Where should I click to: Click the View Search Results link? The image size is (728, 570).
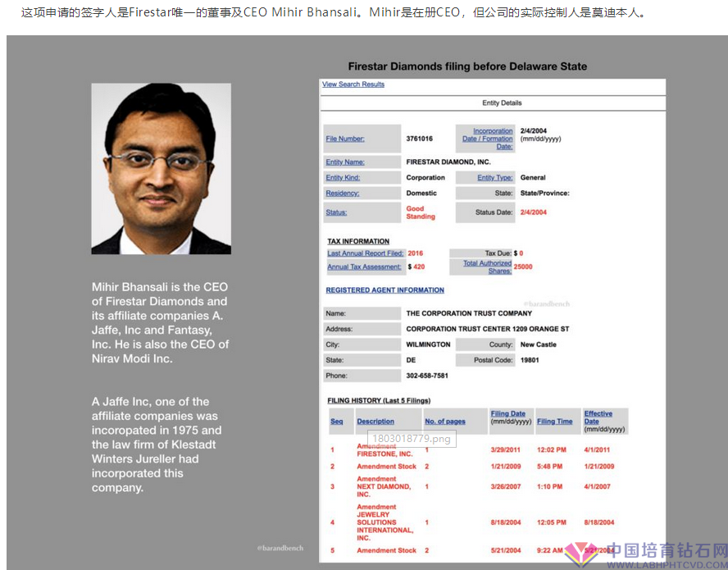pos(353,84)
